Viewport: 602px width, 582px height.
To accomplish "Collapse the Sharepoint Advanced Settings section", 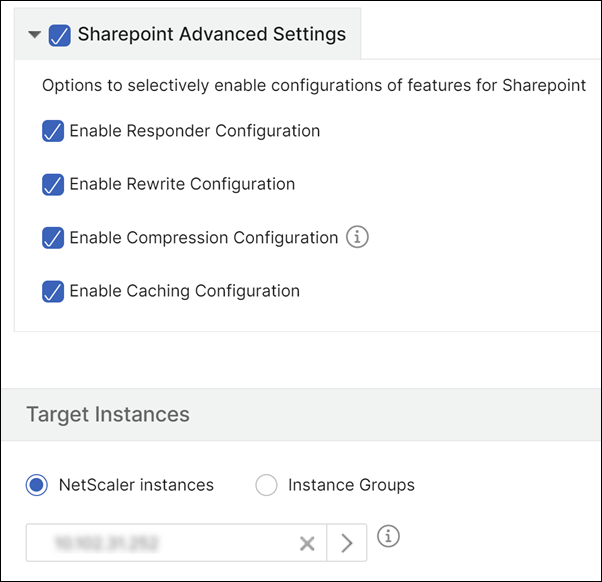I will 35,35.
